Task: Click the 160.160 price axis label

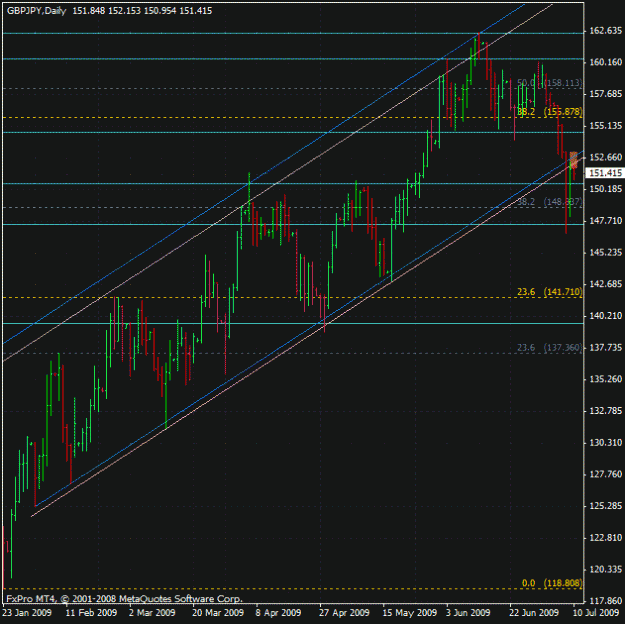Action: 605,62
